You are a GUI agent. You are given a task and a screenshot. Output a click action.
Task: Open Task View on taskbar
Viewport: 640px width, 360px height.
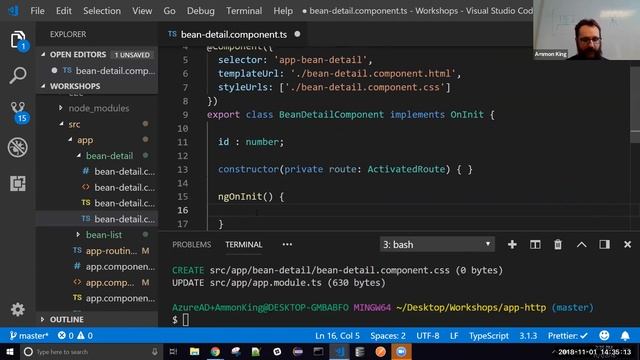173,351
